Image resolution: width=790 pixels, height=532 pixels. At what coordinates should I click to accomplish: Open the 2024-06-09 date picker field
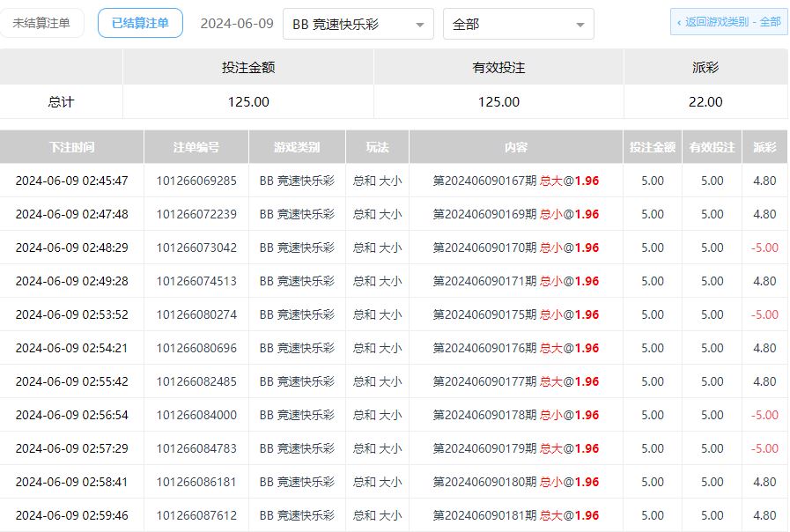[236, 24]
